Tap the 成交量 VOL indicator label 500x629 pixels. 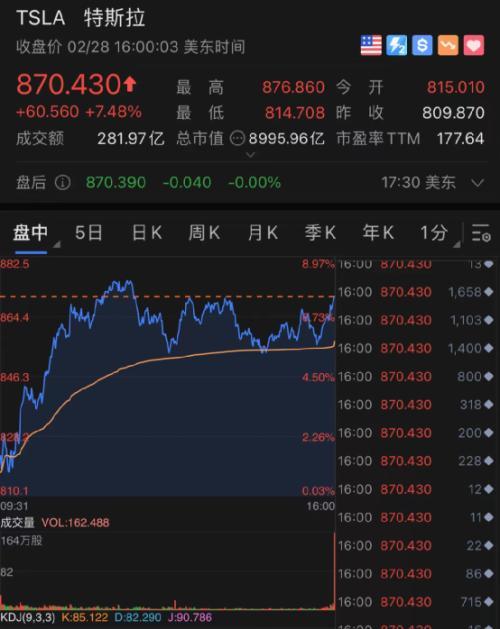click(55, 522)
